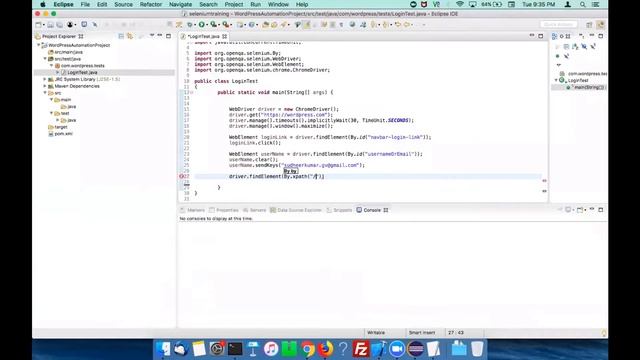Screen dimensions: 640x360
Task: Click Collapse All in Project Explorer
Action: (121, 36)
